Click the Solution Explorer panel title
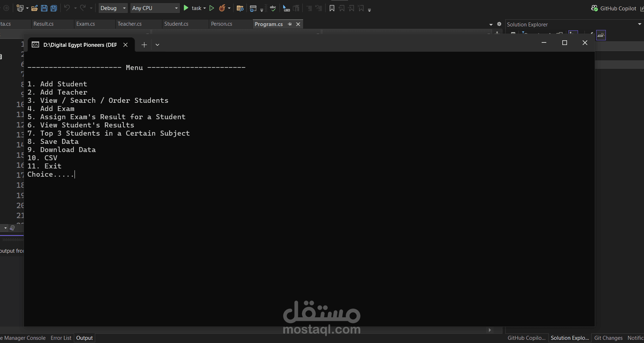The width and height of the screenshot is (644, 343). coord(527,24)
